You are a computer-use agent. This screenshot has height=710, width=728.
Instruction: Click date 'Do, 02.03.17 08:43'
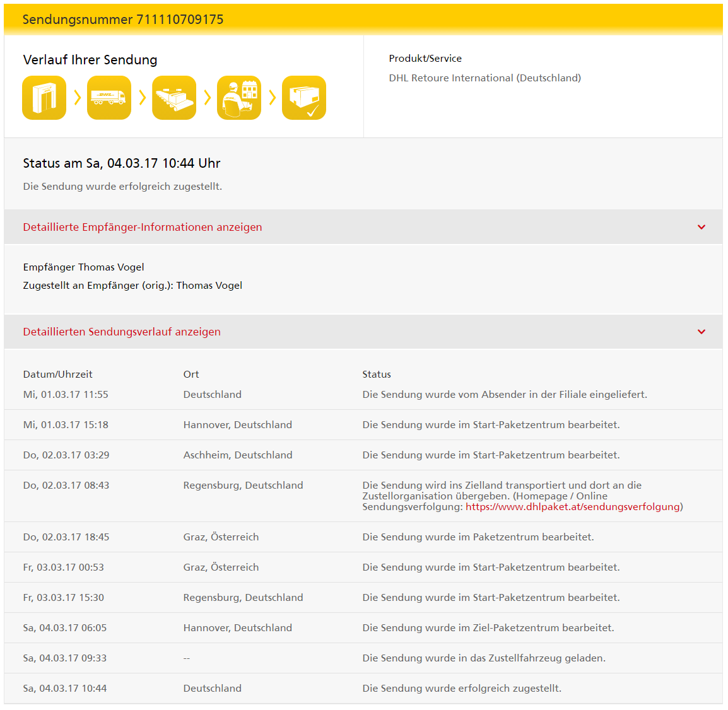click(66, 486)
